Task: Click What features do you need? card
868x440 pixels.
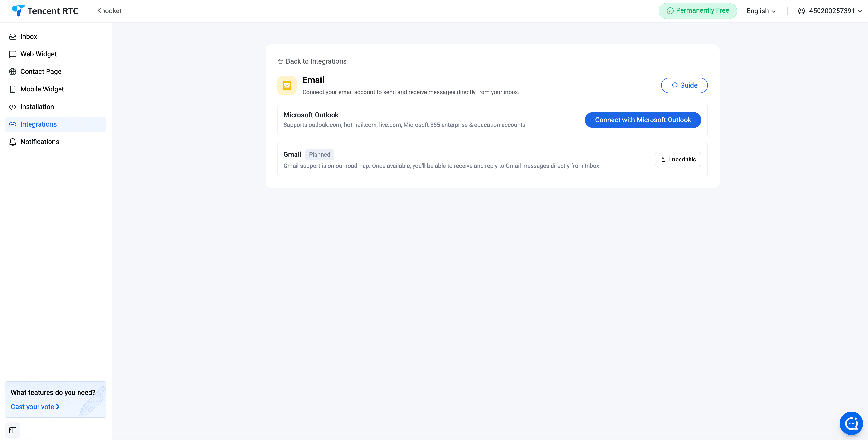Action: pyautogui.click(x=56, y=400)
